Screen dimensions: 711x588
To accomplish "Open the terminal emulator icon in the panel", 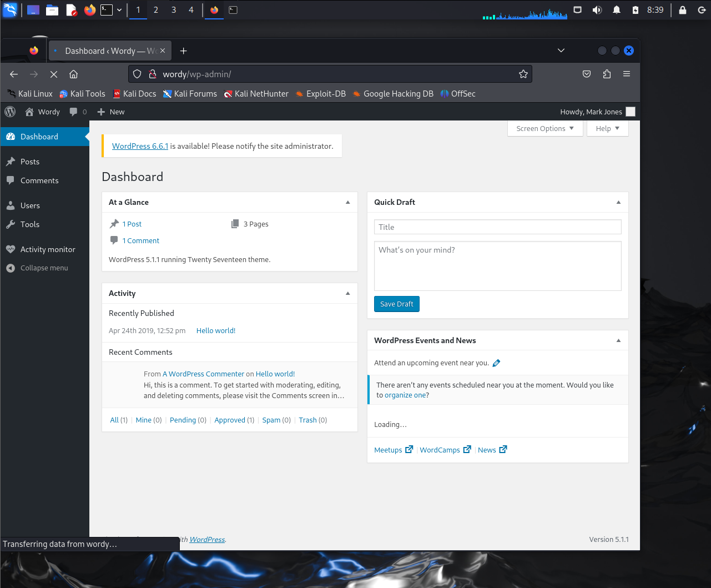I will coord(107,10).
